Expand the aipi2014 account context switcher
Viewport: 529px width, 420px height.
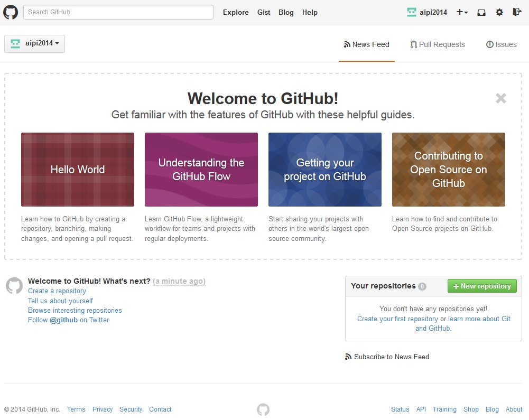coord(34,43)
